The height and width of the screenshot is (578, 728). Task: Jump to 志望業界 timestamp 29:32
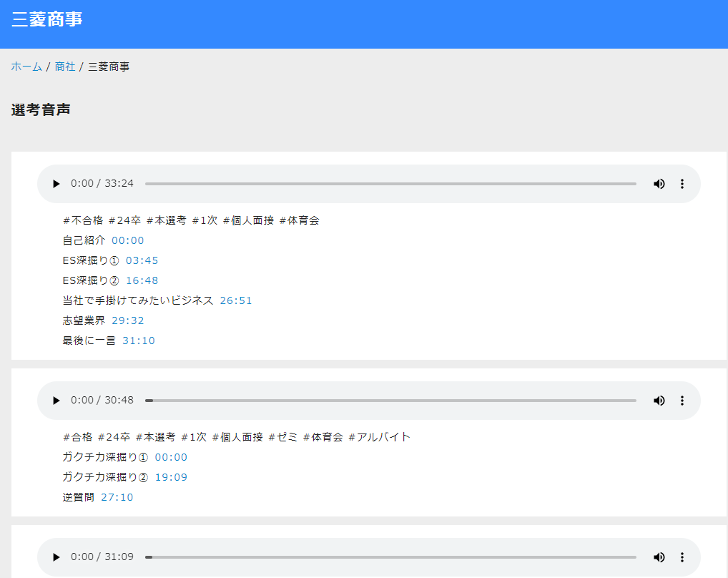point(128,320)
